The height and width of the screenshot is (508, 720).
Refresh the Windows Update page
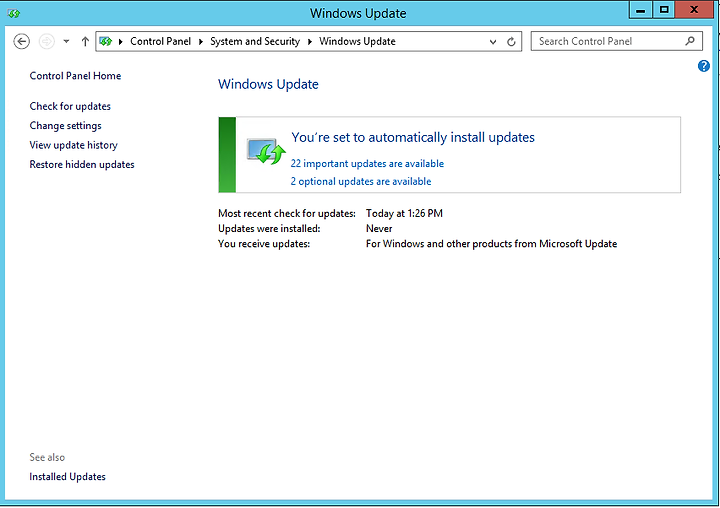click(x=511, y=42)
